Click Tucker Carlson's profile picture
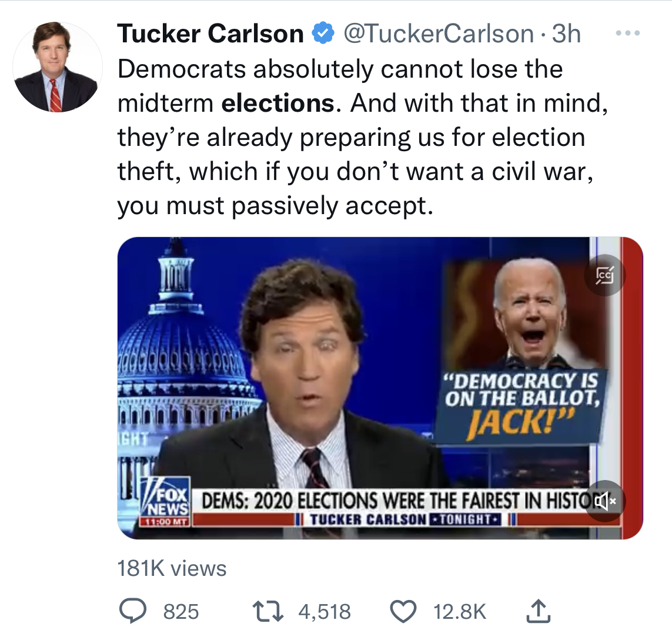This screenshot has width=672, height=640. click(58, 68)
